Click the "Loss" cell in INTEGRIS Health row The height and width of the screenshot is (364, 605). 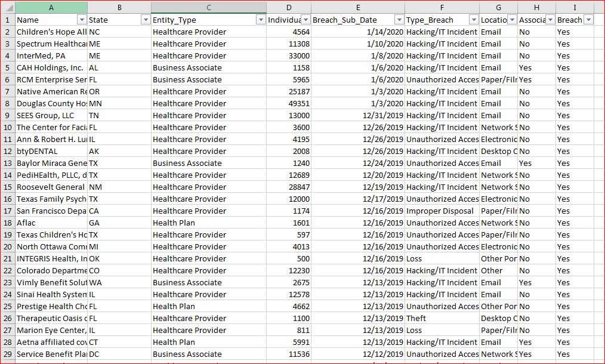pos(442,258)
